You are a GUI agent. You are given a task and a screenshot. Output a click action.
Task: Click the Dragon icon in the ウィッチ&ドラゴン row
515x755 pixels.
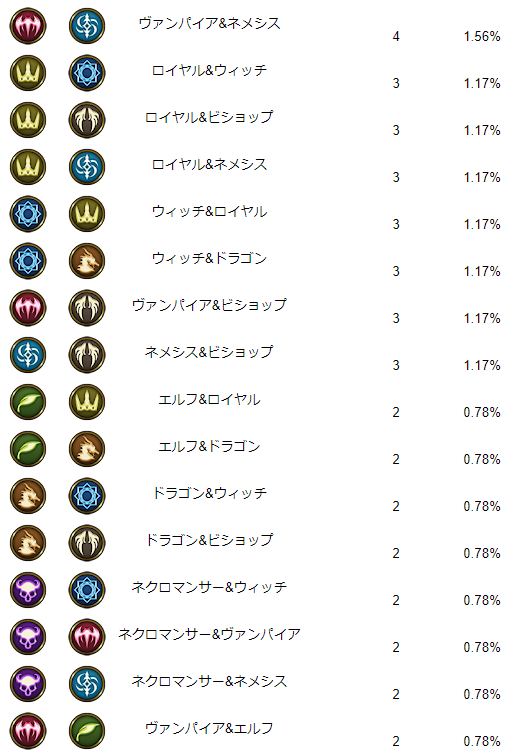click(87, 261)
